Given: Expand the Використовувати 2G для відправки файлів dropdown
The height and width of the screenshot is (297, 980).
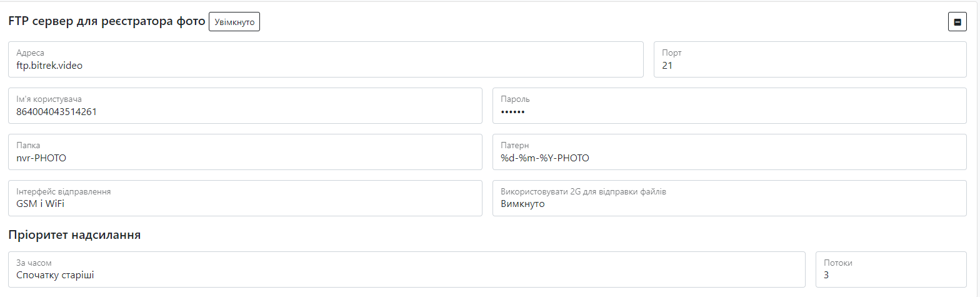Looking at the screenshot, I should click(729, 198).
